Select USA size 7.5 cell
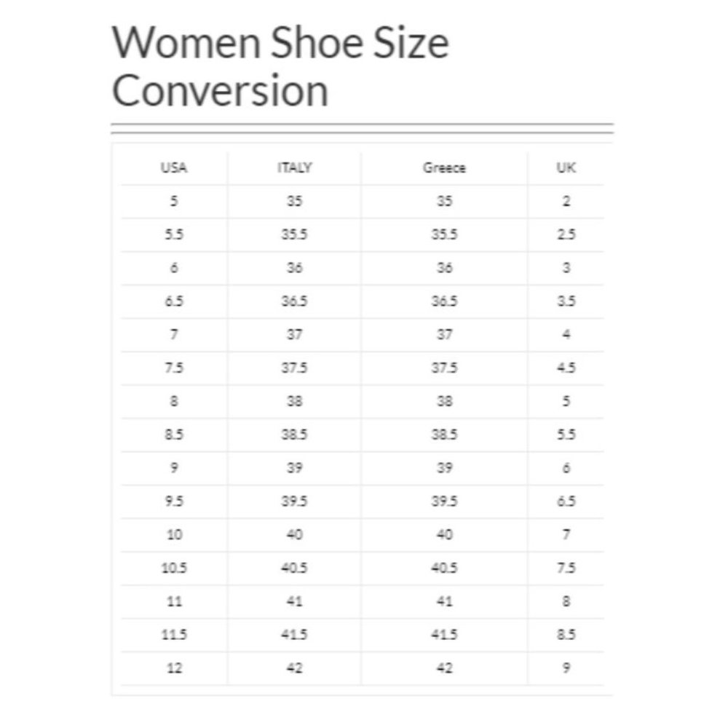The image size is (728, 728). coord(174,368)
